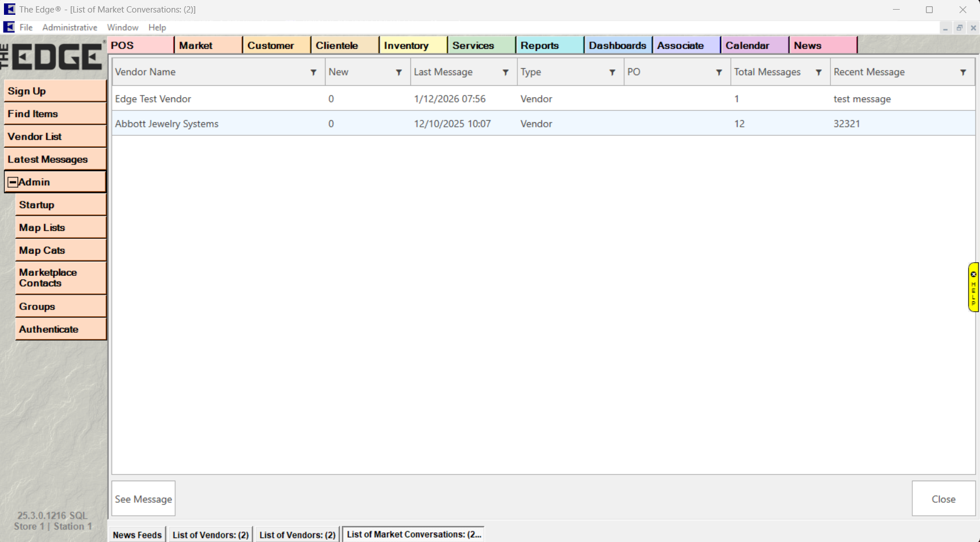Collapse the Admin section in sidebar

[x=13, y=183]
